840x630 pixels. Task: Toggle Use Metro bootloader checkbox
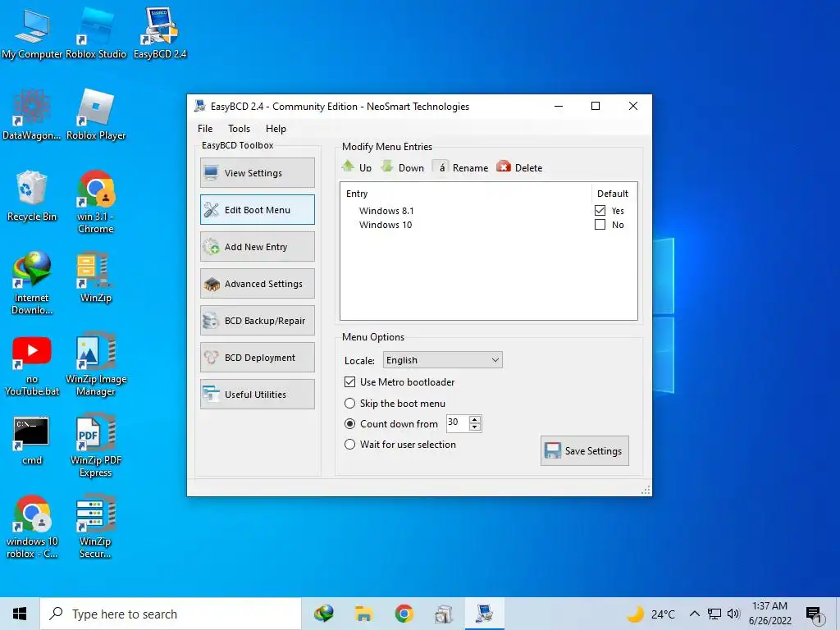(349, 382)
